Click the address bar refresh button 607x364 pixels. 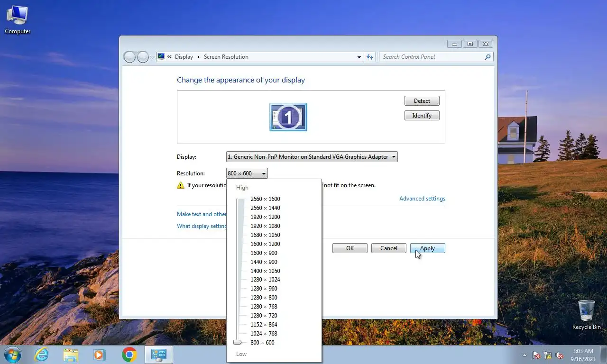pyautogui.click(x=370, y=57)
